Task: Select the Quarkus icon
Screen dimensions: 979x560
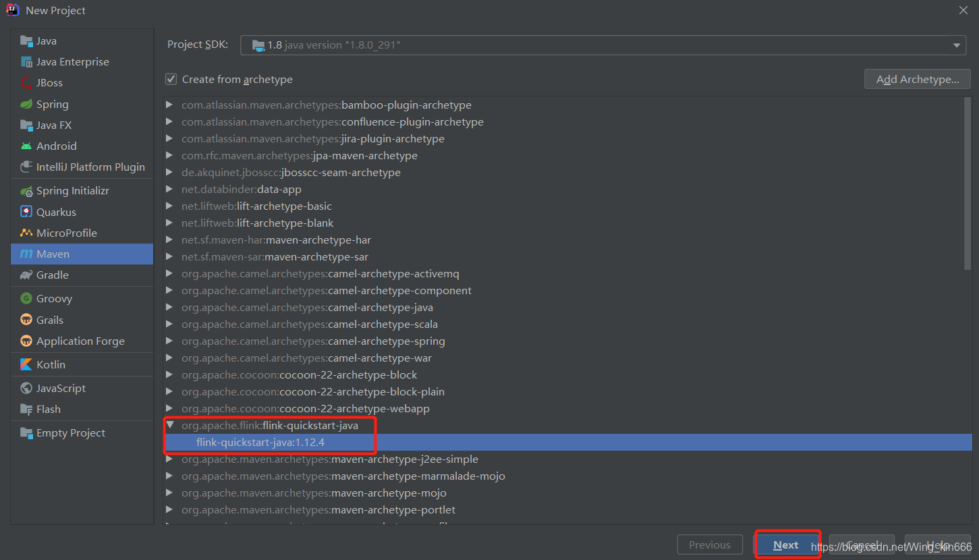Action: [x=26, y=212]
